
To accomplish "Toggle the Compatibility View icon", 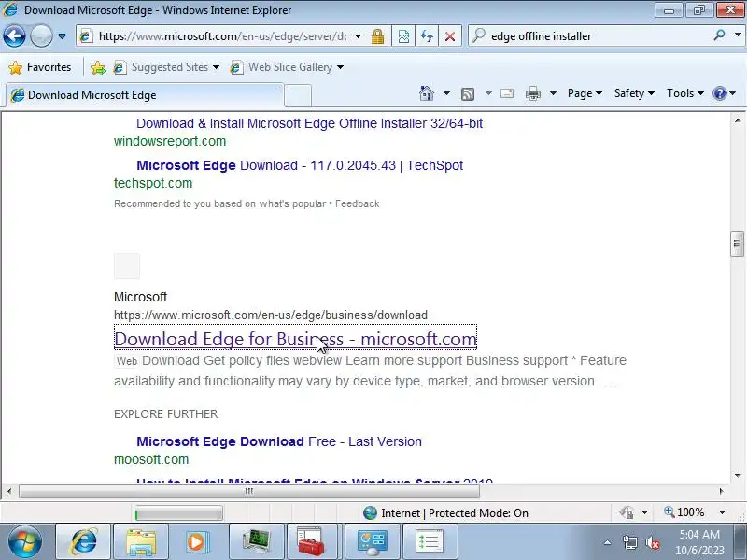I will coord(403,36).
